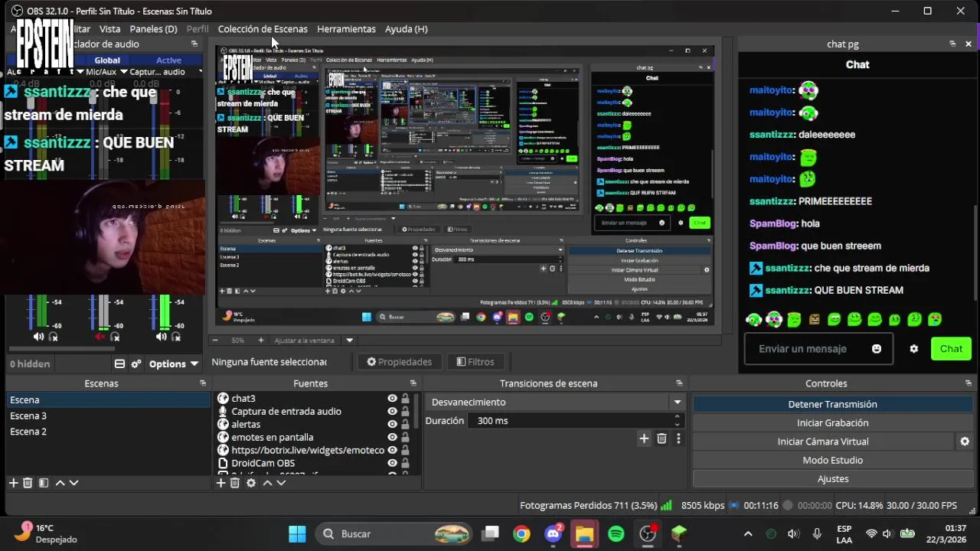980x551 pixels.
Task: Lock the chat3 source
Action: click(x=405, y=399)
